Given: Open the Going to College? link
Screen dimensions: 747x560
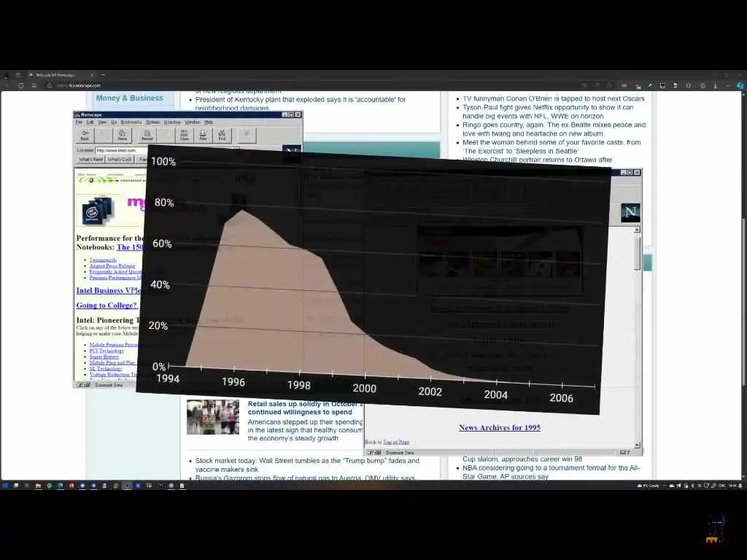Looking at the screenshot, I should (x=107, y=306).
